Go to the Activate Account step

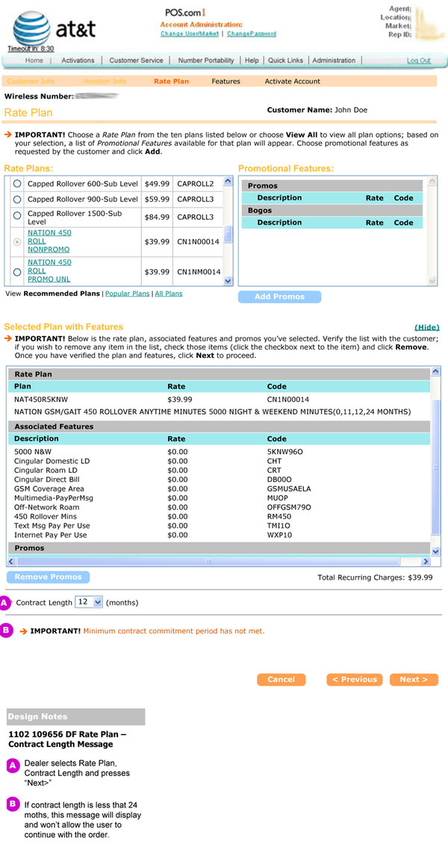pos(292,81)
